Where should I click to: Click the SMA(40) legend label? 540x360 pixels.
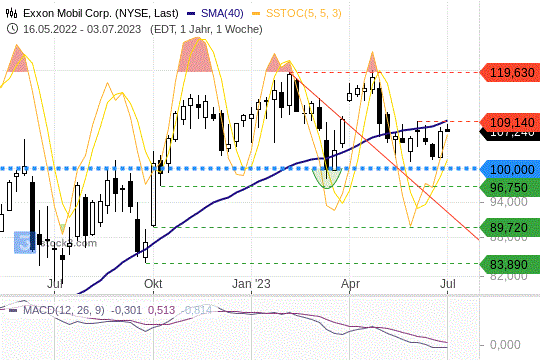[222, 13]
